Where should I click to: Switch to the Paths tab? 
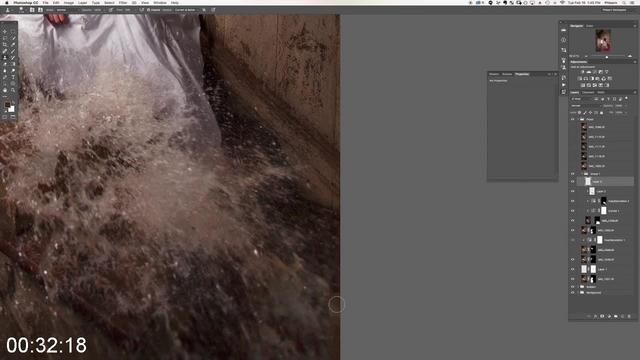pyautogui.click(x=601, y=92)
